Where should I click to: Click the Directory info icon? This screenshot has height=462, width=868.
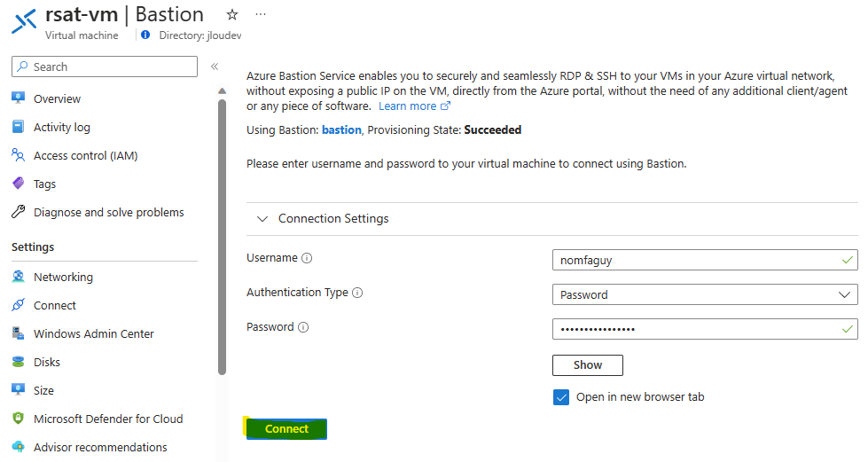(145, 35)
